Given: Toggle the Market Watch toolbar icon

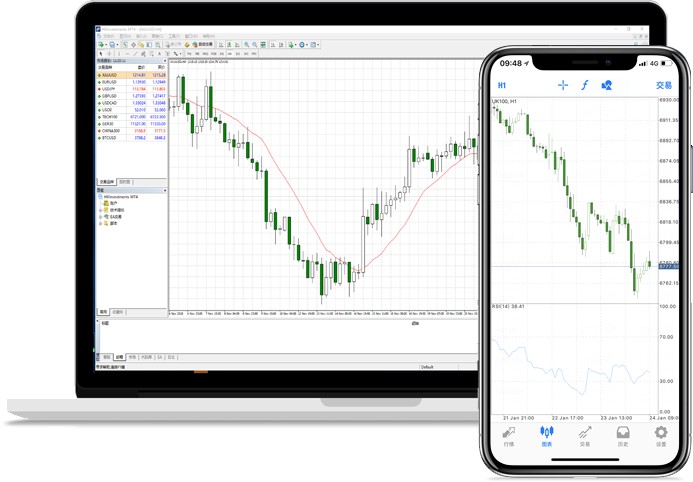Looking at the screenshot, I should tap(125, 45).
